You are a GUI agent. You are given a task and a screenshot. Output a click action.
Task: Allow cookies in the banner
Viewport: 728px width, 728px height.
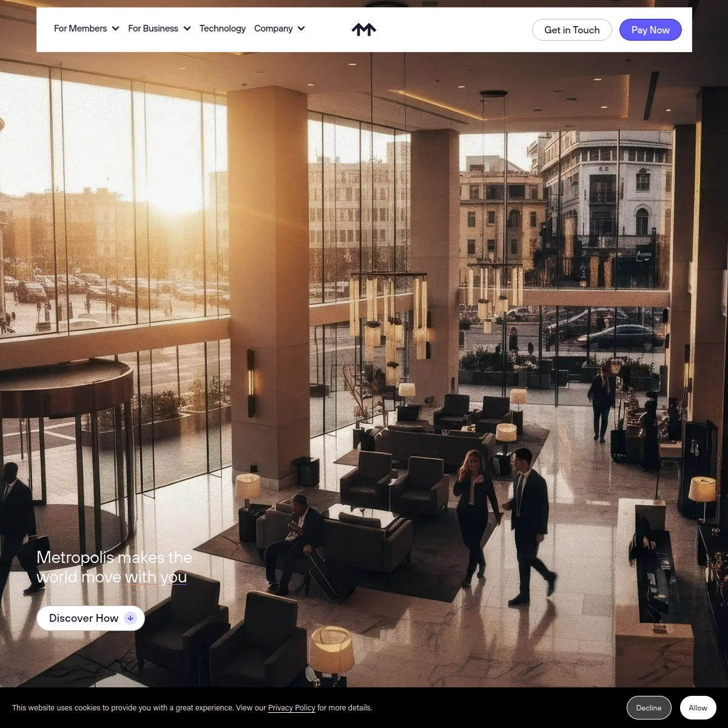[x=698, y=708]
